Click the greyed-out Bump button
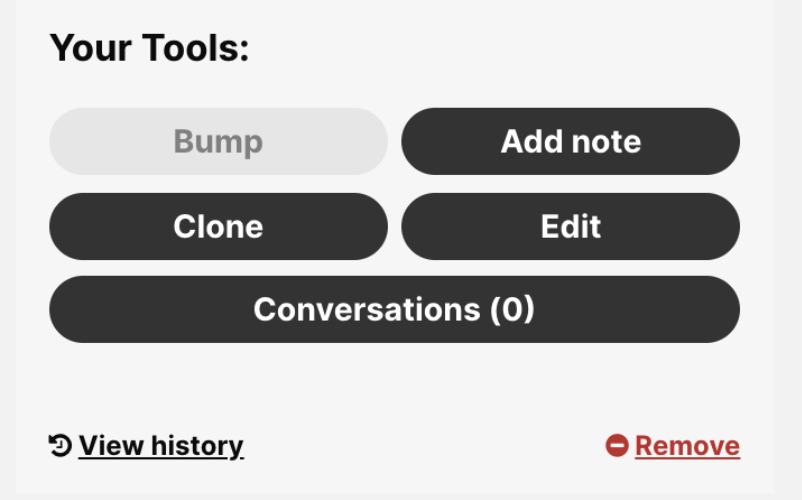Screen dimensions: 802x500 [218, 141]
